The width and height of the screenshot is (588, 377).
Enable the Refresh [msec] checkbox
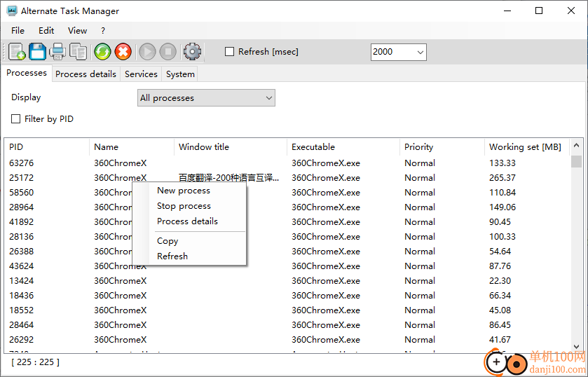point(229,52)
